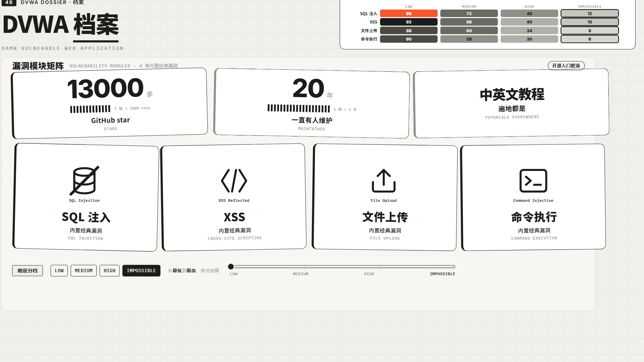Click the HIGH label under the slider
The image size is (644, 362).
pos(369,274)
